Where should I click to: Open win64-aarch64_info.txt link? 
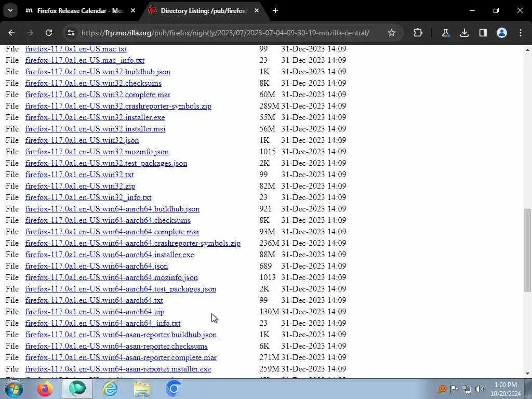click(x=103, y=323)
